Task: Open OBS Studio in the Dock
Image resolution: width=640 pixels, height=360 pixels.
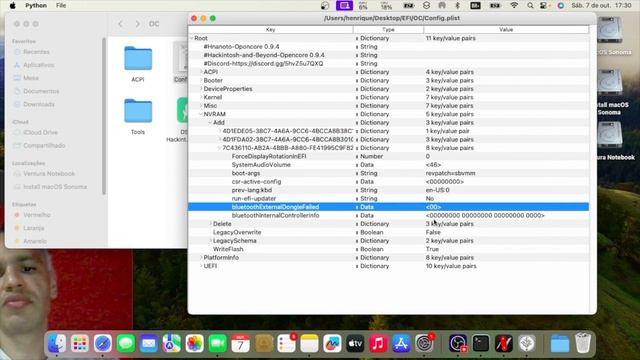Action: pos(458,343)
